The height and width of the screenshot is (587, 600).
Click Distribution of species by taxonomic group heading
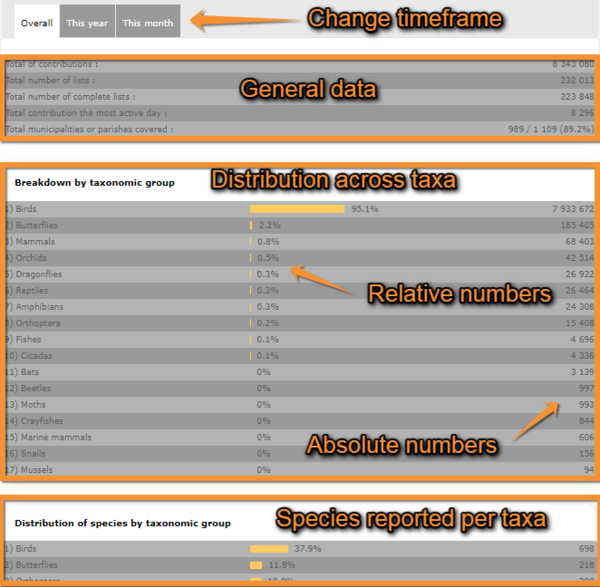pos(123,523)
